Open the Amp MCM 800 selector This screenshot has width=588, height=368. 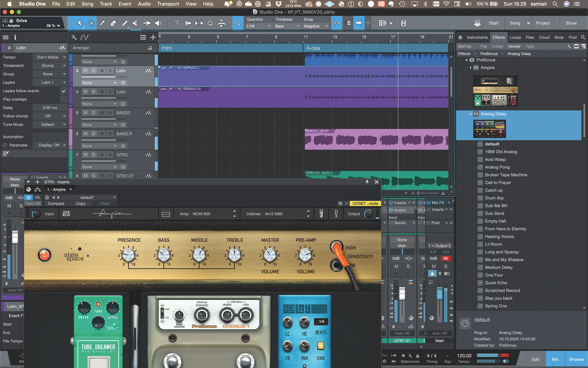pyautogui.click(x=208, y=214)
